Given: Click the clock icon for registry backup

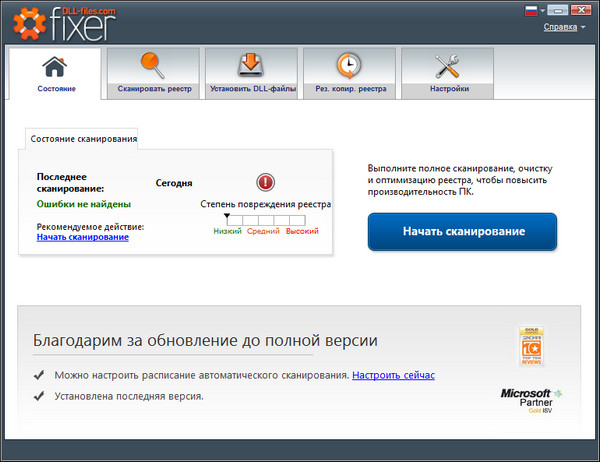Looking at the screenshot, I should coord(348,66).
